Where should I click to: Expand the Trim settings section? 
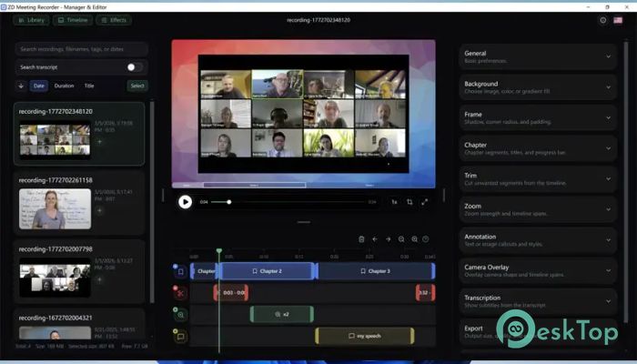click(538, 178)
